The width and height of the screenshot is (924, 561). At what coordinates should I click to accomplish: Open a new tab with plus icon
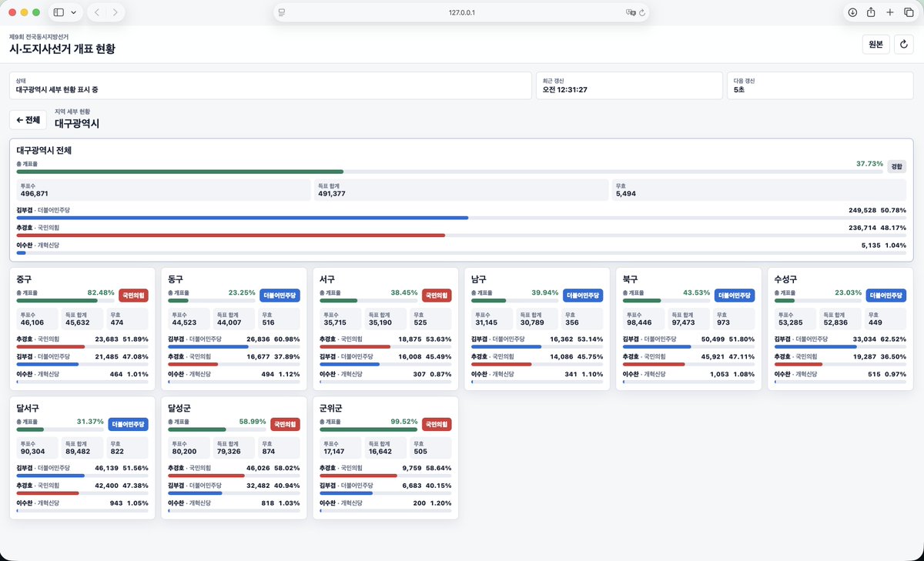point(890,12)
